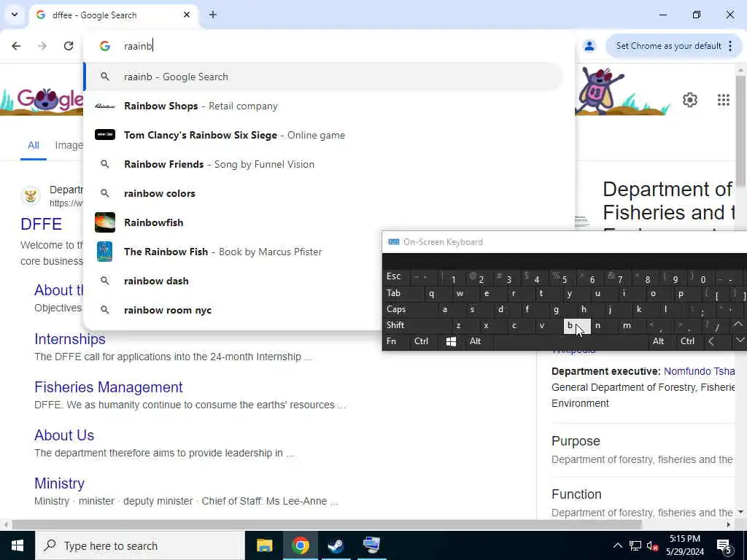Close the 'dffee - Google Search' tab
Viewport: 747px width, 560px height.
point(187,15)
